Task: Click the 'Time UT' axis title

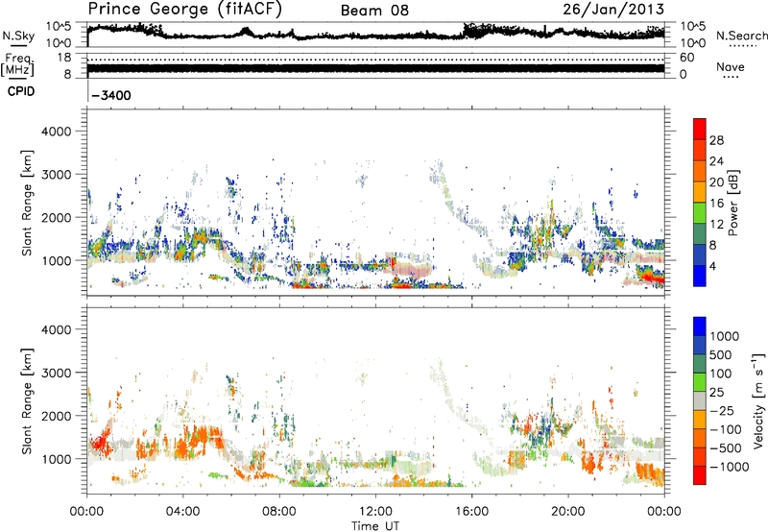Action: click(x=375, y=525)
